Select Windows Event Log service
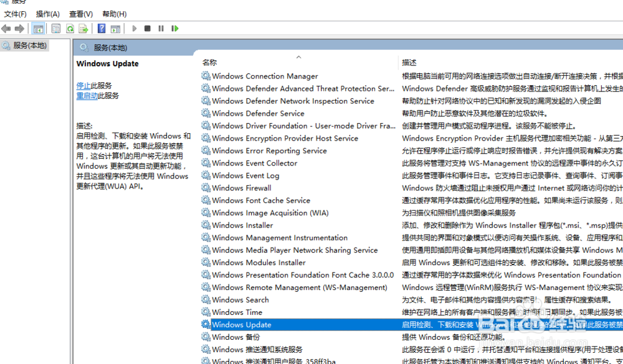The height and width of the screenshot is (364, 623). point(245,175)
